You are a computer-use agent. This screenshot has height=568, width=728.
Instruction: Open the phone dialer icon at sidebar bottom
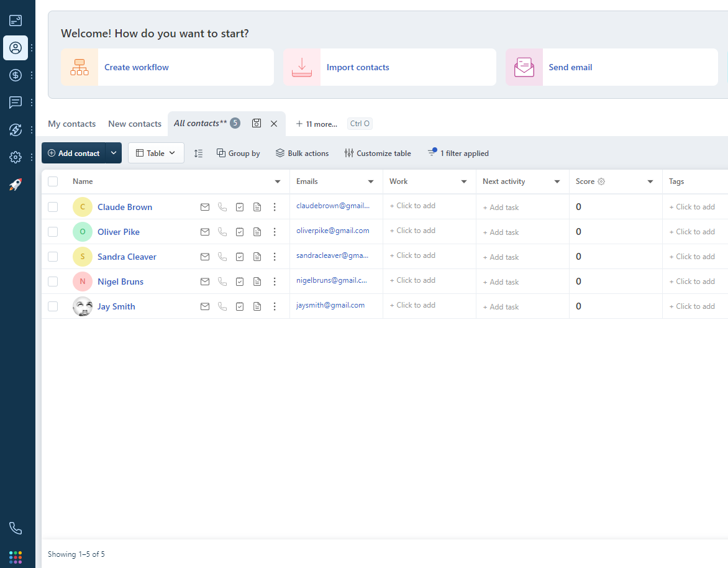15,528
